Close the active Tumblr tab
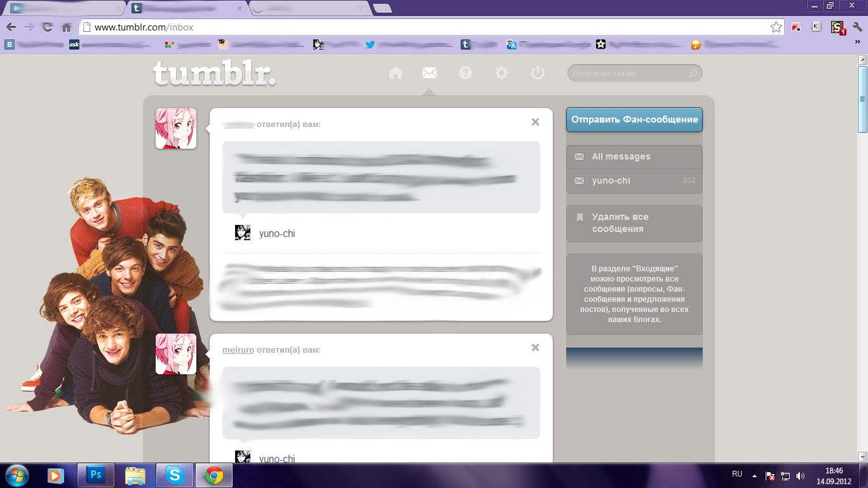Viewport: 868px width, 488px height. click(240, 8)
